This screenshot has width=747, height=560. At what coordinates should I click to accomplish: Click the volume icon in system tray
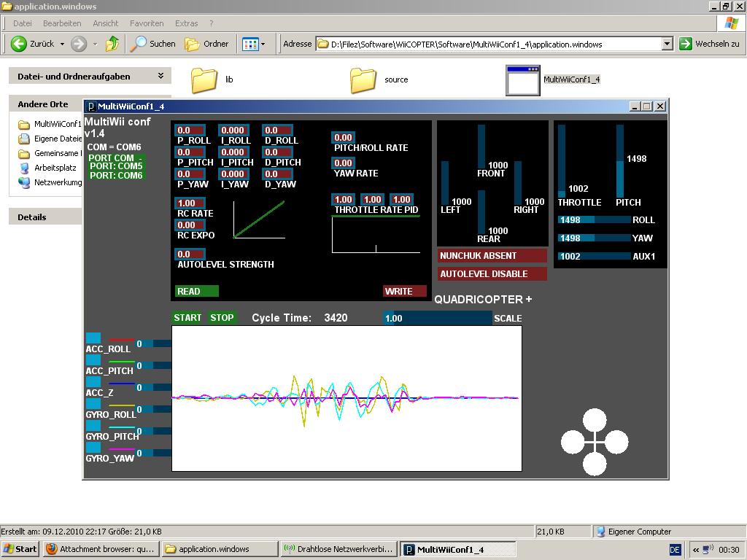click(708, 550)
